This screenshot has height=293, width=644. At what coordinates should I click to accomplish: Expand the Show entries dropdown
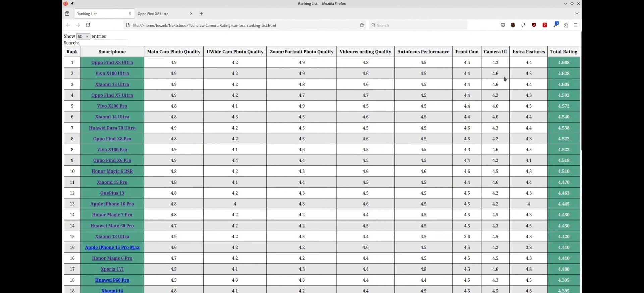coord(83,36)
